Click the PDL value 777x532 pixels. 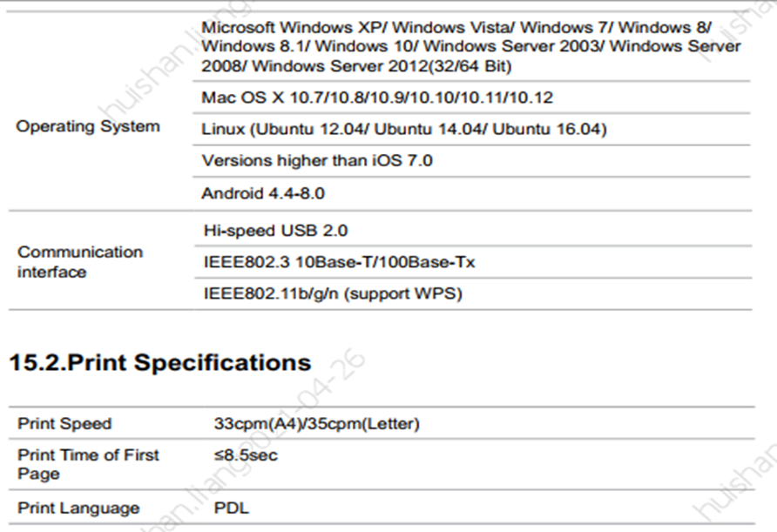[x=232, y=508]
